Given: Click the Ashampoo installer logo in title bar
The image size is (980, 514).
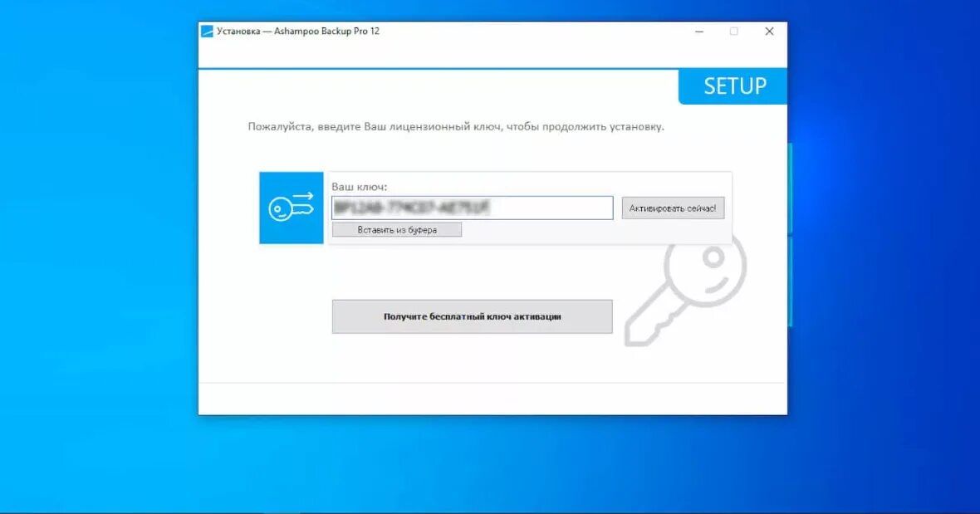Looking at the screenshot, I should tap(207, 32).
